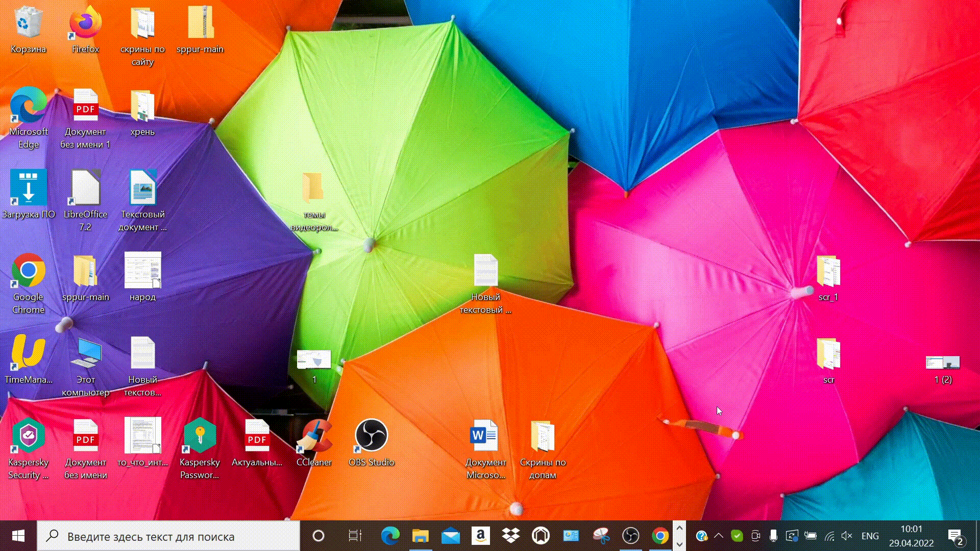Open Cortana circle button on taskbar
This screenshot has height=551, width=980.
tap(318, 536)
